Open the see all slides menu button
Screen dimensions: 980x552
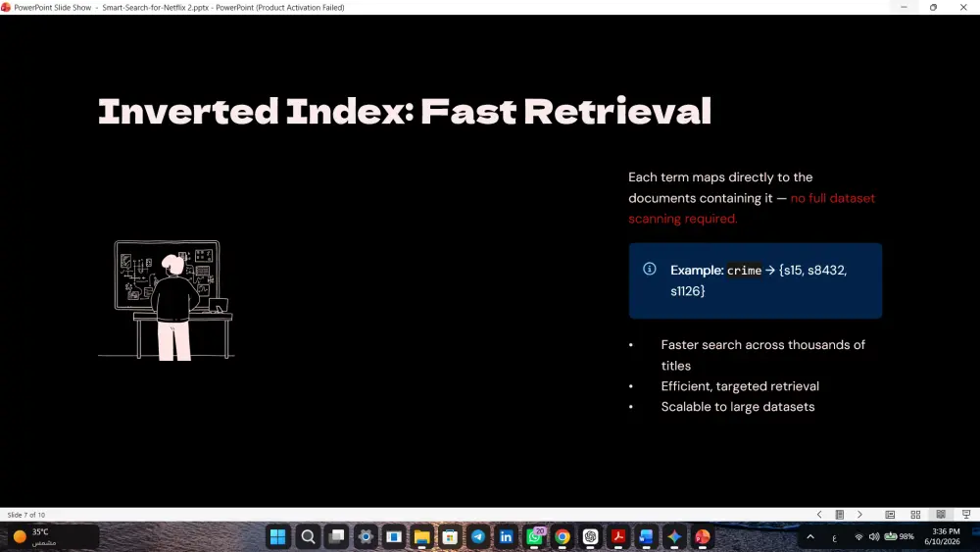click(840, 515)
